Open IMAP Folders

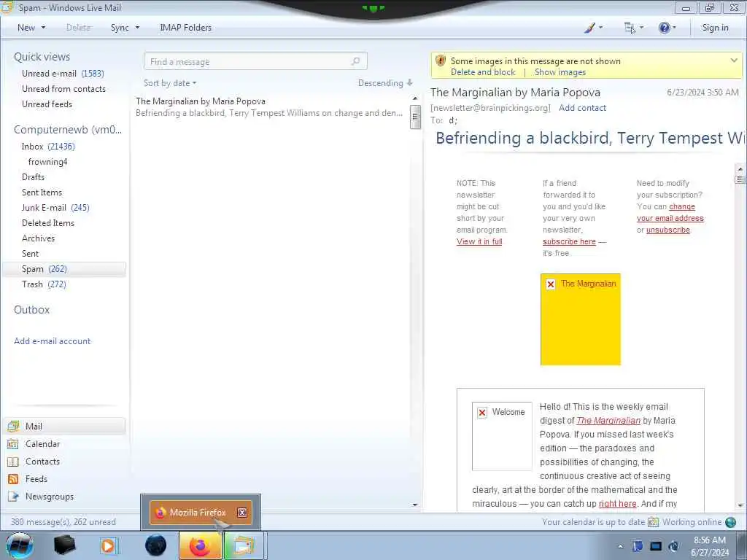(186, 28)
